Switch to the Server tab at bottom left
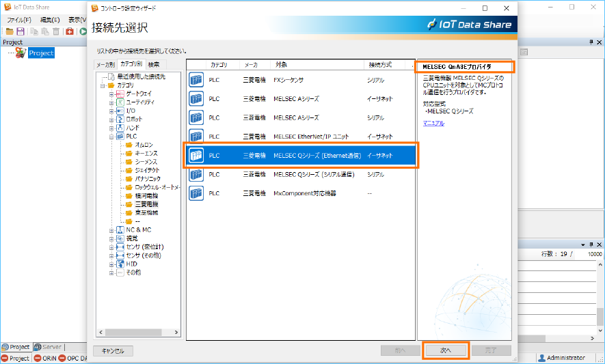The image size is (605, 364). click(x=48, y=347)
